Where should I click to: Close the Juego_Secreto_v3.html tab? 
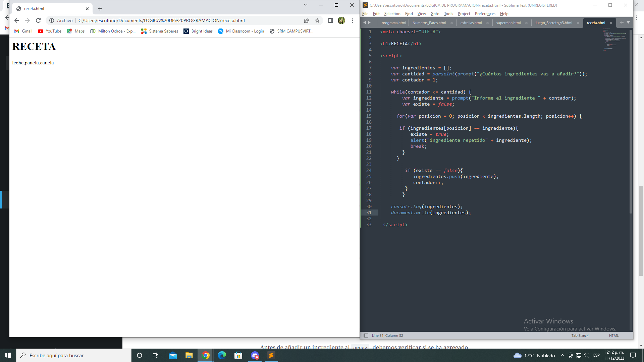(578, 23)
